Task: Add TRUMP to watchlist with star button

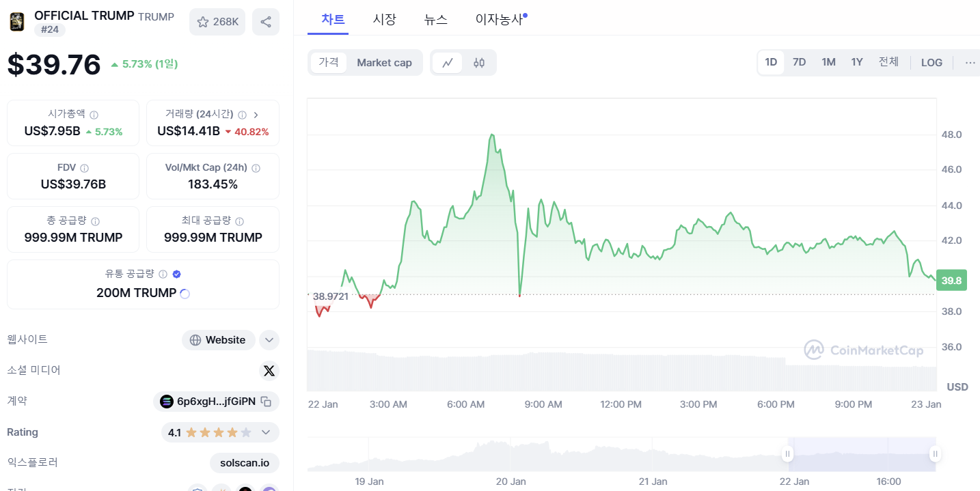Action: (x=217, y=22)
